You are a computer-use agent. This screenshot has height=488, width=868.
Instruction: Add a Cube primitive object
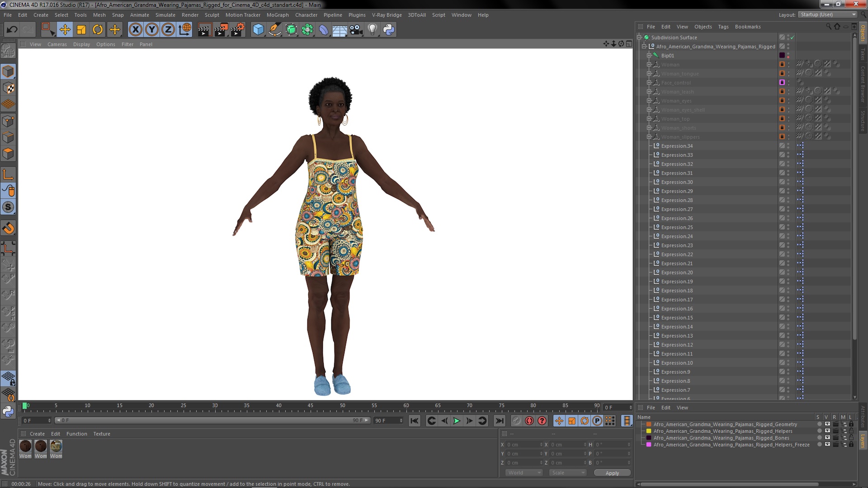click(258, 30)
